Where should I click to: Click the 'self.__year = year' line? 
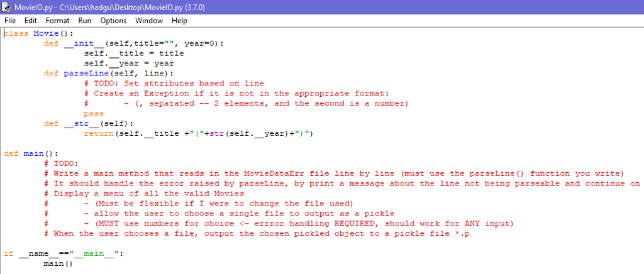129,63
